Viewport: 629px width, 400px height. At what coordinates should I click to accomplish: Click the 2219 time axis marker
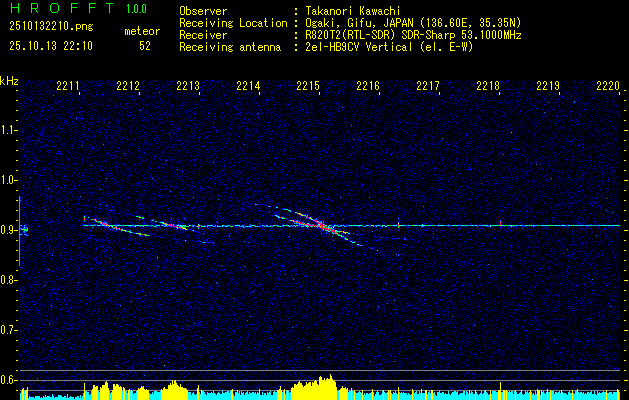click(548, 86)
